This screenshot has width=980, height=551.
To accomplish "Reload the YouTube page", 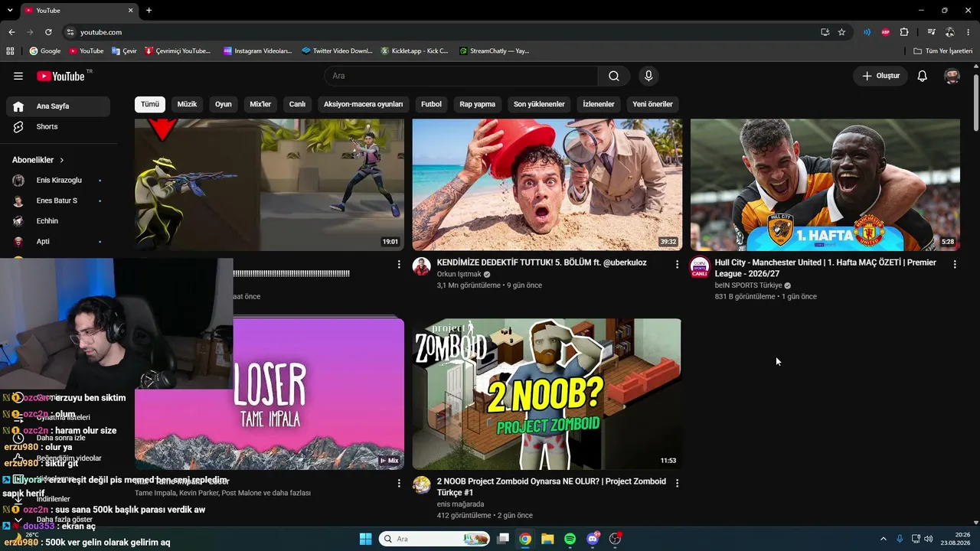I will pos(48,32).
